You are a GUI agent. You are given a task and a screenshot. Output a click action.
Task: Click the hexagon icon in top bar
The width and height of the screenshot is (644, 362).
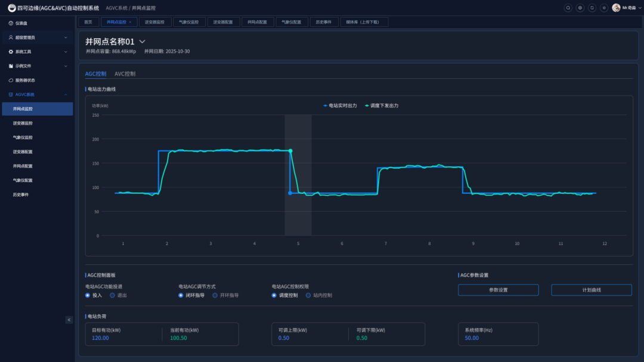coord(580,8)
